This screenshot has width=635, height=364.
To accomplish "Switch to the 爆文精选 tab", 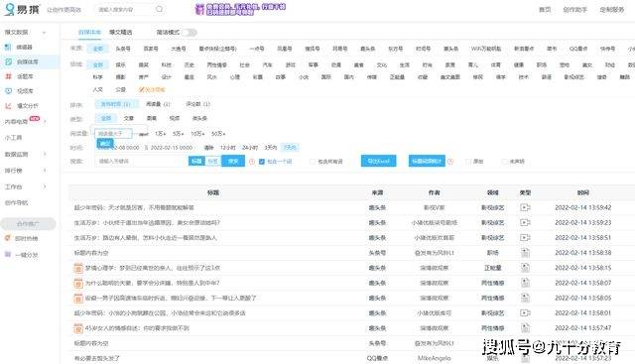I will (x=121, y=32).
